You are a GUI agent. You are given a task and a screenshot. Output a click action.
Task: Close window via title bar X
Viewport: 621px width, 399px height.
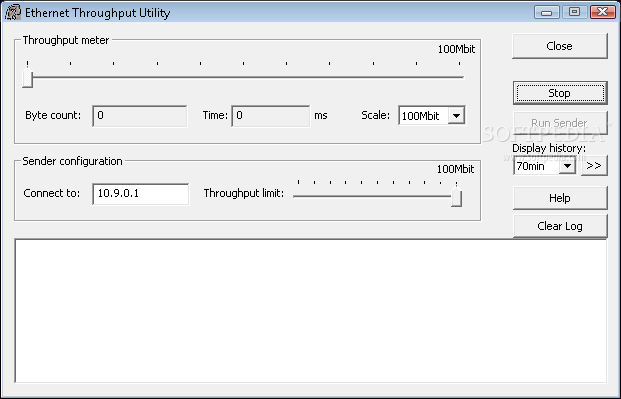click(x=602, y=12)
